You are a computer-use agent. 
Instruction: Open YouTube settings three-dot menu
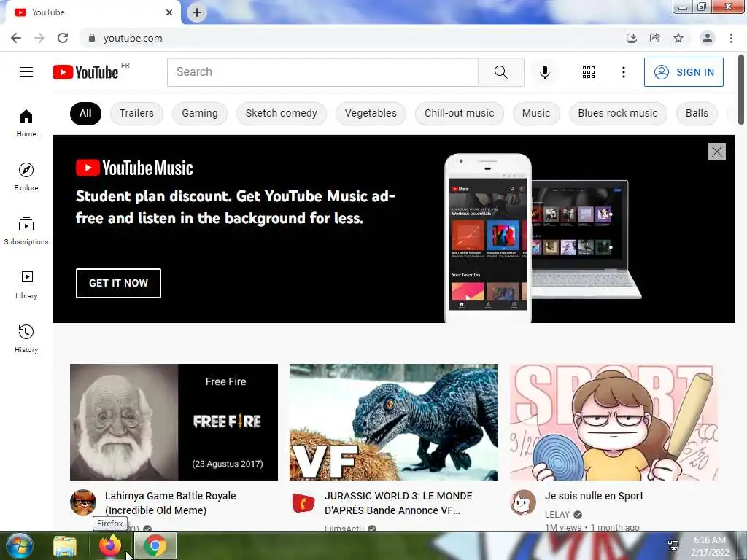(623, 72)
